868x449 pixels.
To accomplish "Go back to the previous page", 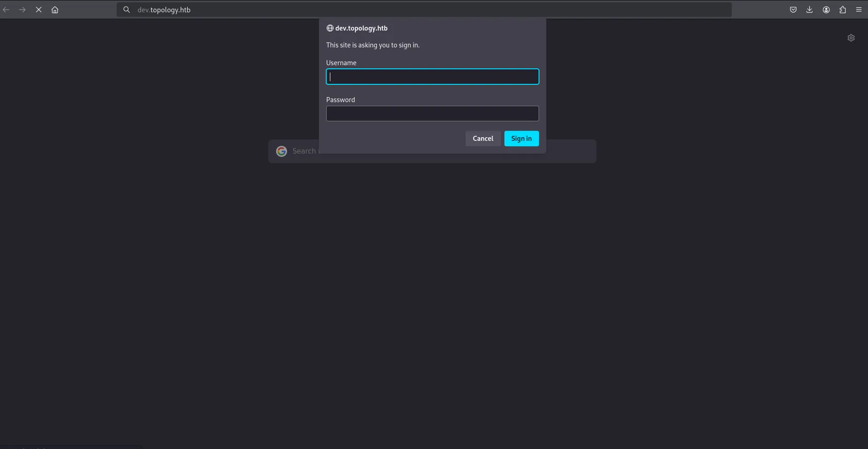I will [x=7, y=10].
